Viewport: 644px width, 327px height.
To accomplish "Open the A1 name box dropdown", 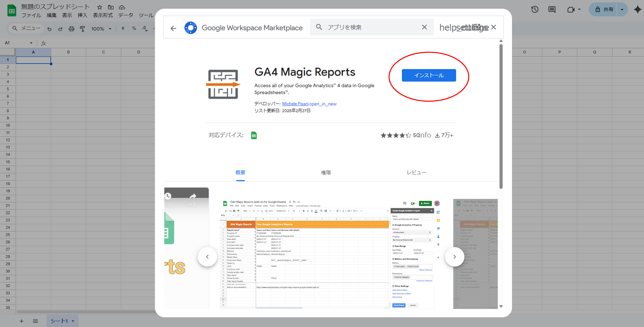I will point(31,43).
